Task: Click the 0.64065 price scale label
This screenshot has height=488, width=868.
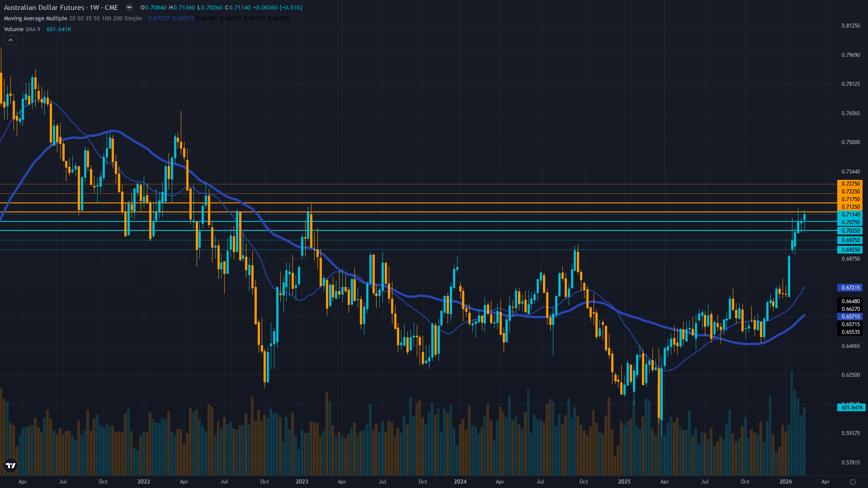Action: click(850, 346)
